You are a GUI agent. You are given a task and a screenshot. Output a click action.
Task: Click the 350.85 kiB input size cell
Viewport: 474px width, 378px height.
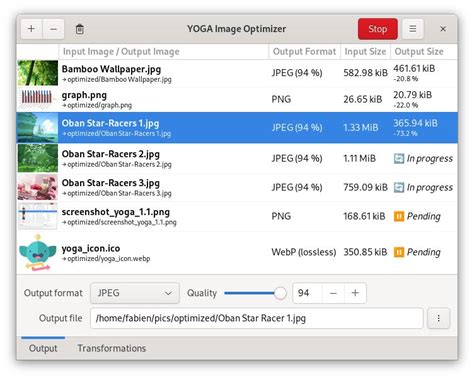(365, 252)
